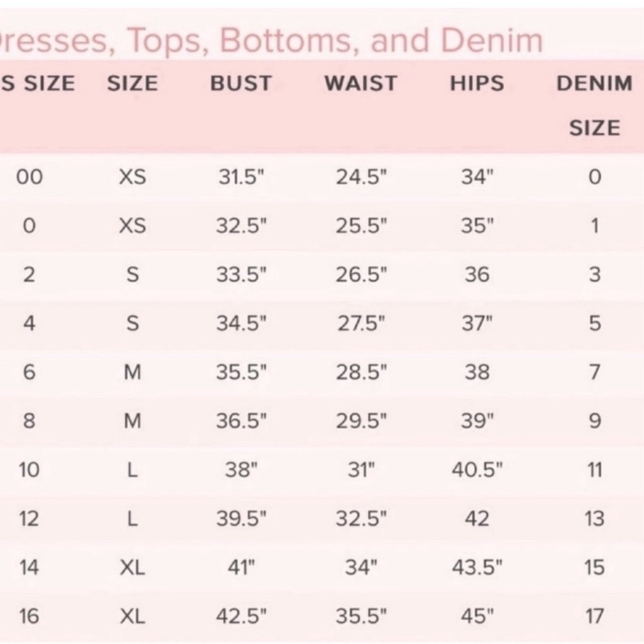The width and height of the screenshot is (644, 644).
Task: Click the 27.5" waist value
Action: click(x=361, y=323)
